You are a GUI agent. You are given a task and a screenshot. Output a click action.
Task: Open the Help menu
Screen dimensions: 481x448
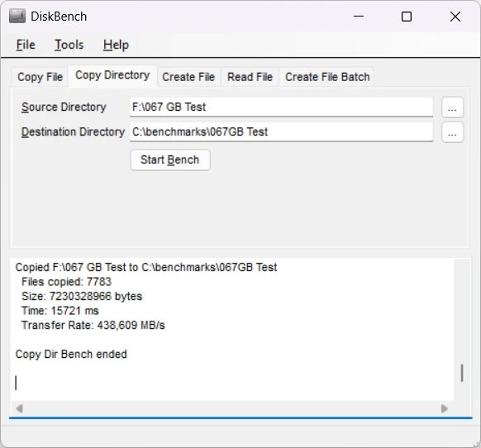(x=116, y=45)
